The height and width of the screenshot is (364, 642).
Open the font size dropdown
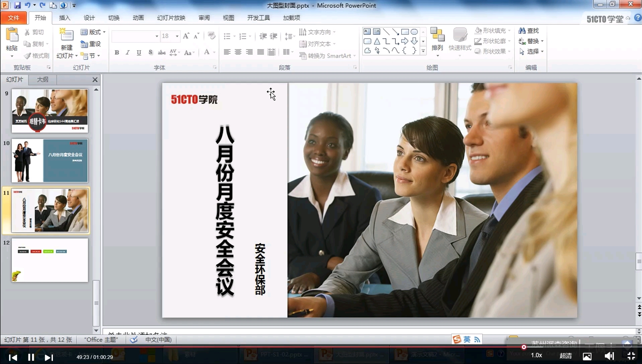(177, 36)
